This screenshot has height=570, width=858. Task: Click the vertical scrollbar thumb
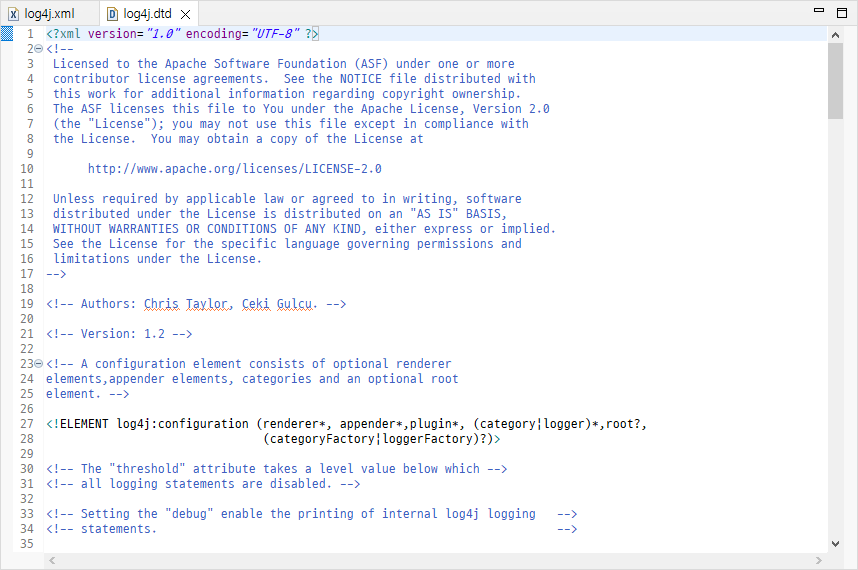pos(835,81)
